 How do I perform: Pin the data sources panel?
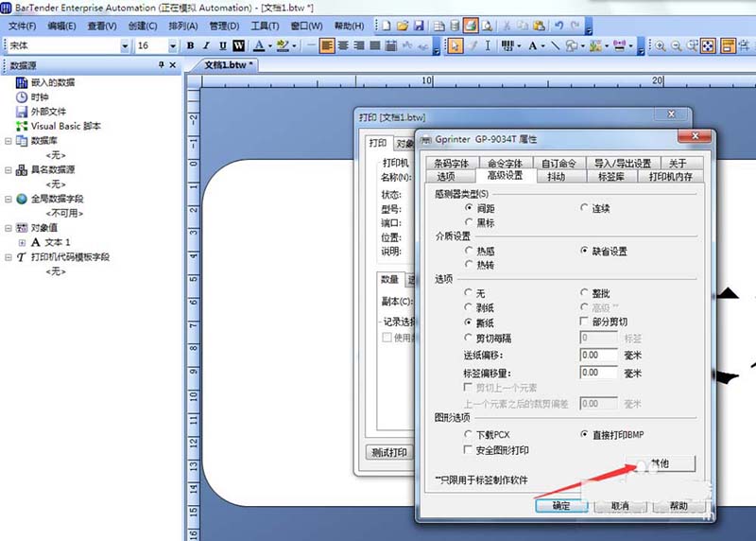[161, 64]
